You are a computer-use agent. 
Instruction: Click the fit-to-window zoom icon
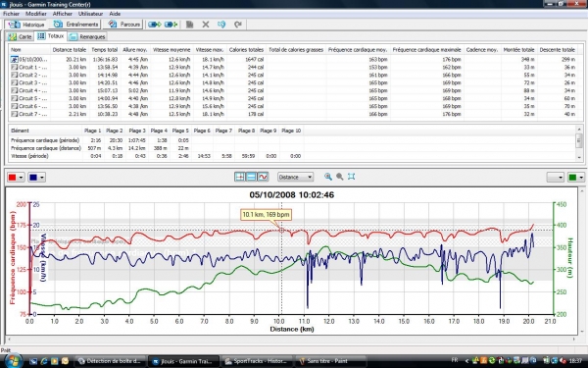(x=352, y=177)
